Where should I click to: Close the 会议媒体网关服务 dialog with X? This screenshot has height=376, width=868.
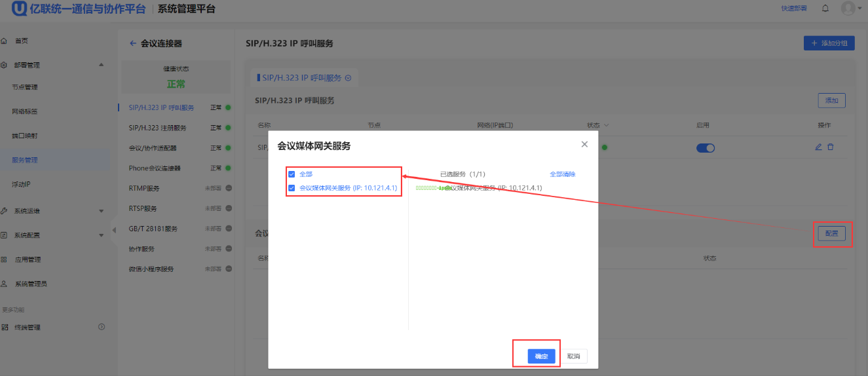coord(584,144)
